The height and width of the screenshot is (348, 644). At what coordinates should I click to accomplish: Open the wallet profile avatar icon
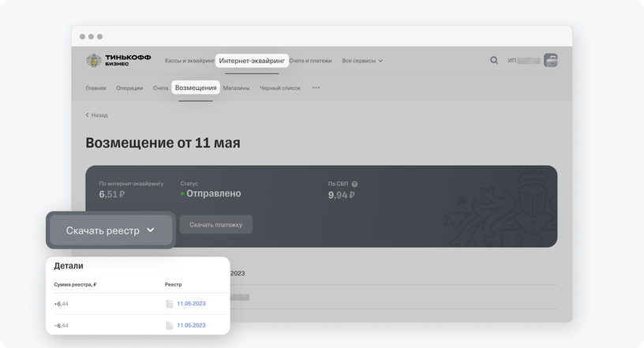(x=551, y=61)
